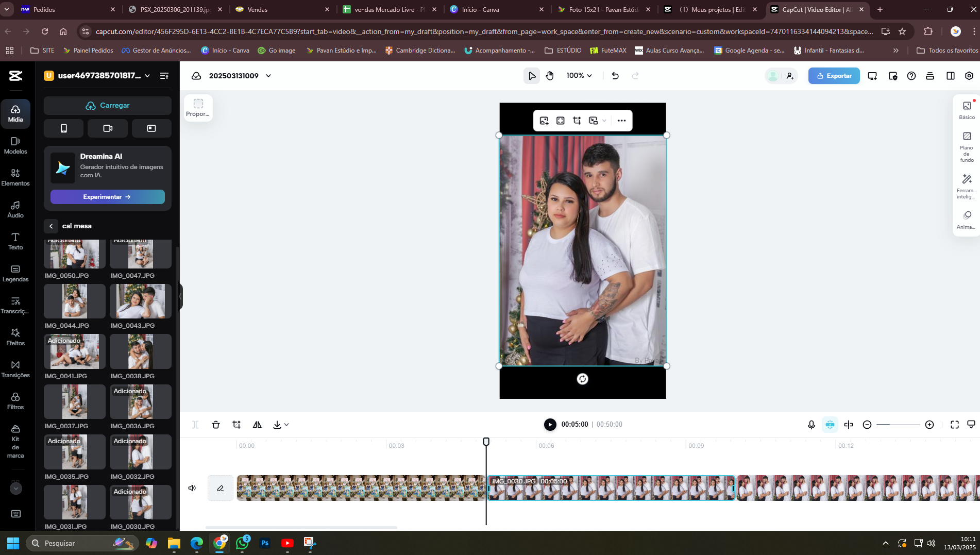The width and height of the screenshot is (980, 555).
Task: Click the Exportar button
Action: tap(834, 76)
